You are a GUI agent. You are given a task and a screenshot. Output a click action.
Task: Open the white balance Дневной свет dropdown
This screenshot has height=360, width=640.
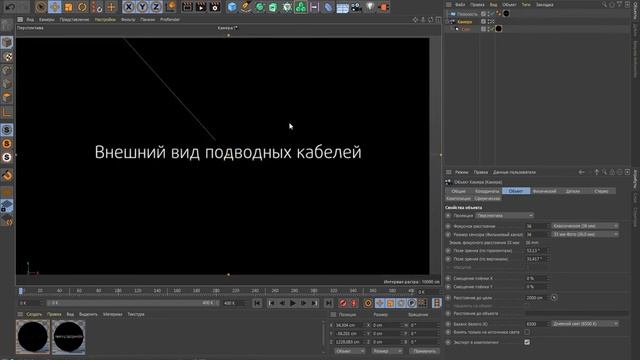point(584,324)
